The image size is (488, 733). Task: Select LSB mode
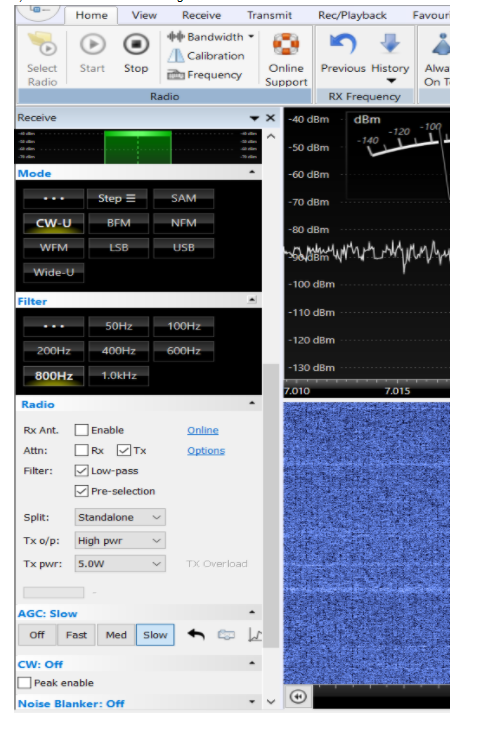119,248
